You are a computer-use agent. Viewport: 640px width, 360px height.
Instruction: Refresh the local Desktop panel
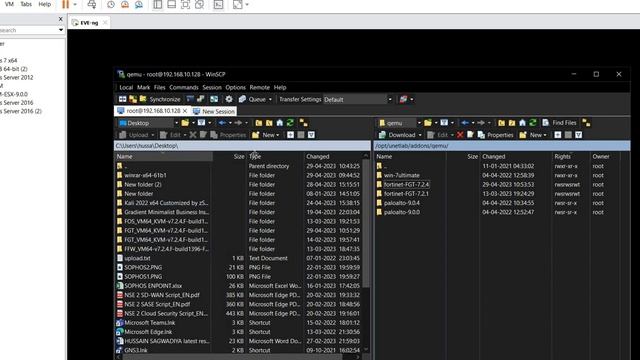pos(290,123)
